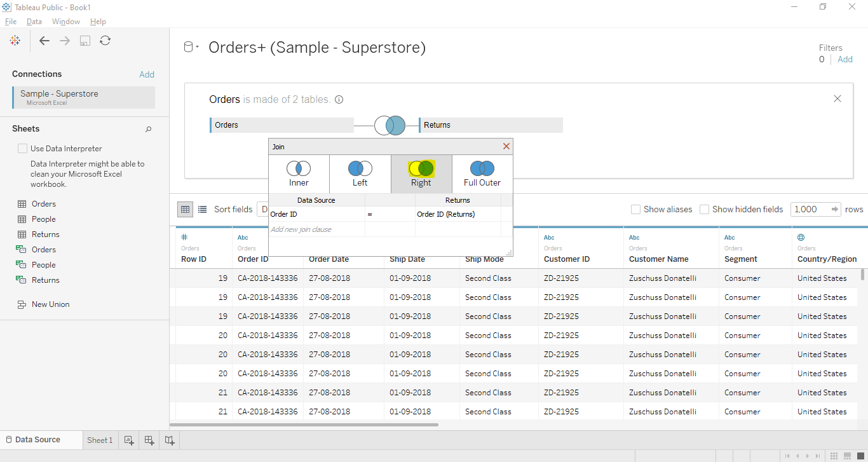The image size is (868, 462).
Task: Click the globe icon above Country/Region
Action: 801,237
